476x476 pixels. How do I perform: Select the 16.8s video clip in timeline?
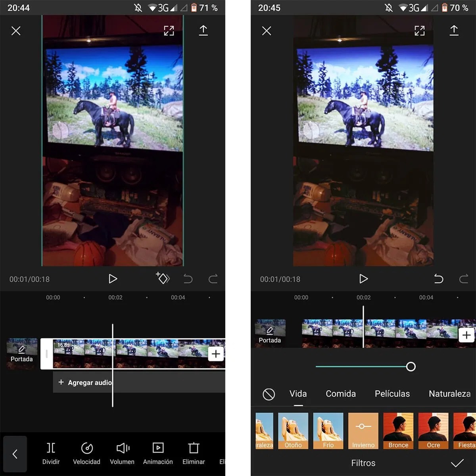pyautogui.click(x=139, y=354)
